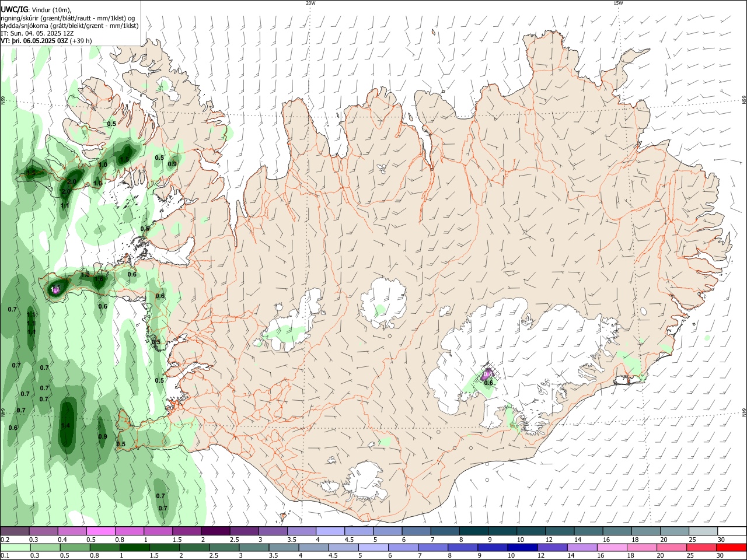Click the '20W' longitude label at the top

(310, 3)
